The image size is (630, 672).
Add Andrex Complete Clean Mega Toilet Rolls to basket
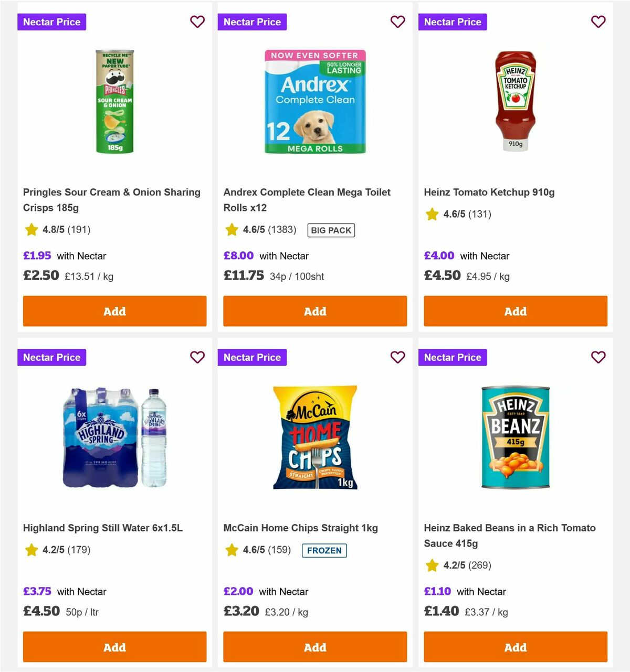pyautogui.click(x=315, y=311)
